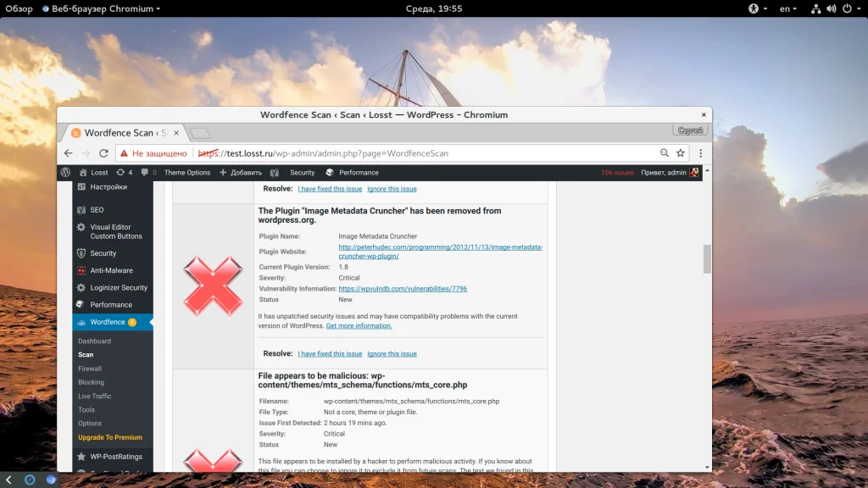Screen dimensions: 868x488
Task: Open Theme Options in the admin bar
Action: click(187, 173)
